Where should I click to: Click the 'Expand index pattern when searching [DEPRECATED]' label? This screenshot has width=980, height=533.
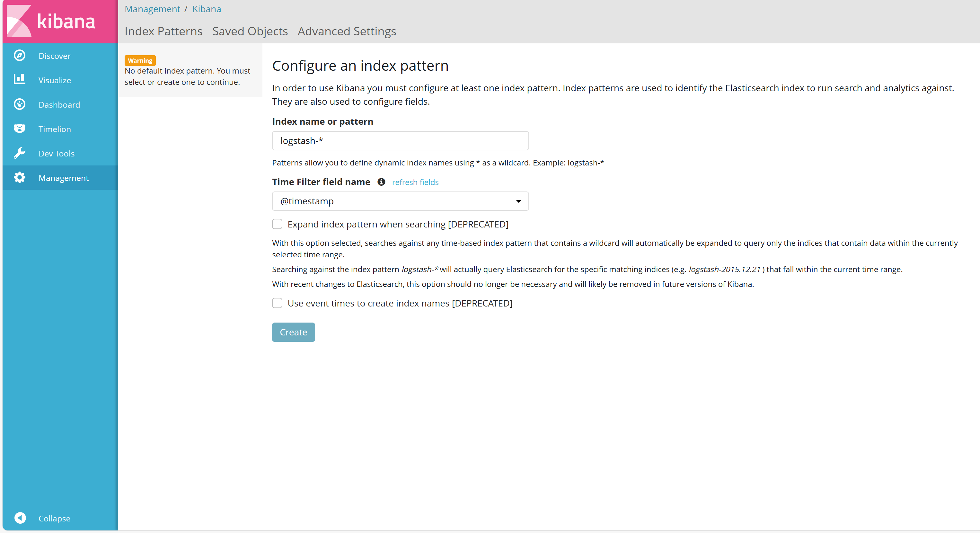tap(398, 224)
